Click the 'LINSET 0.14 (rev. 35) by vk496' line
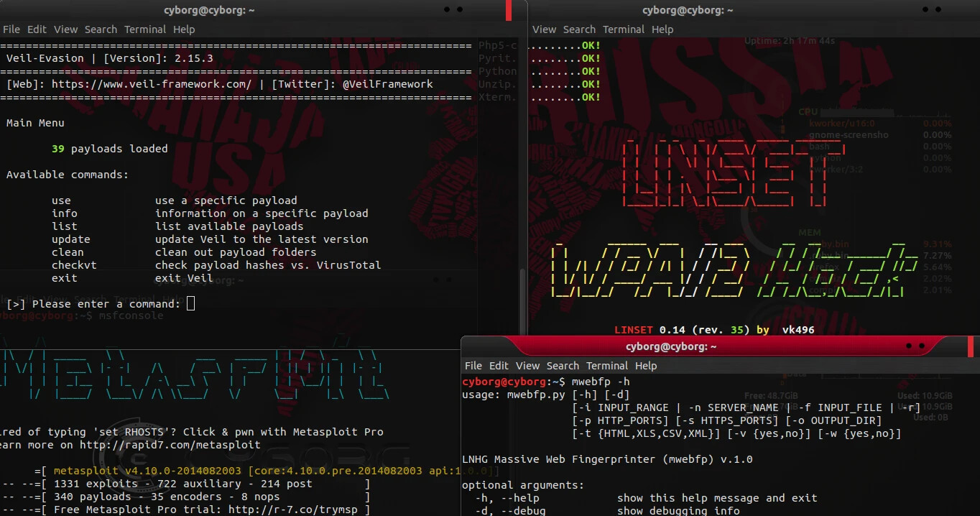The height and width of the screenshot is (516, 980). 714,330
